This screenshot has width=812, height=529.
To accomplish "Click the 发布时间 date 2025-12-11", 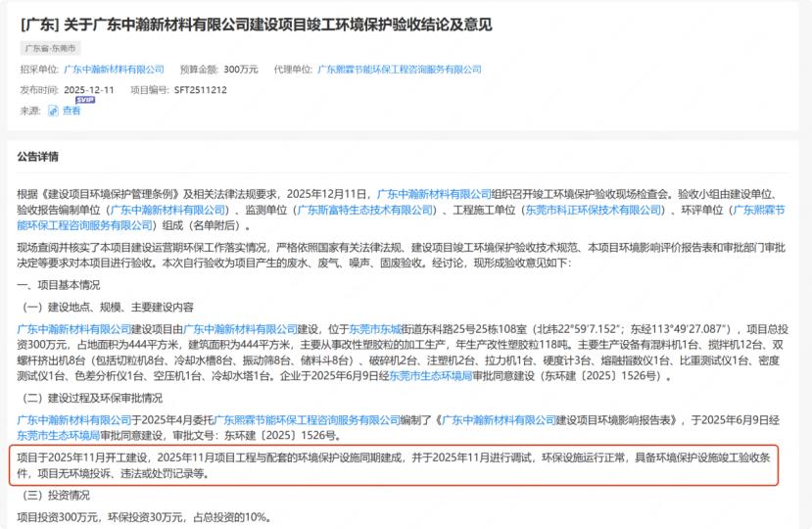I will tap(89, 89).
